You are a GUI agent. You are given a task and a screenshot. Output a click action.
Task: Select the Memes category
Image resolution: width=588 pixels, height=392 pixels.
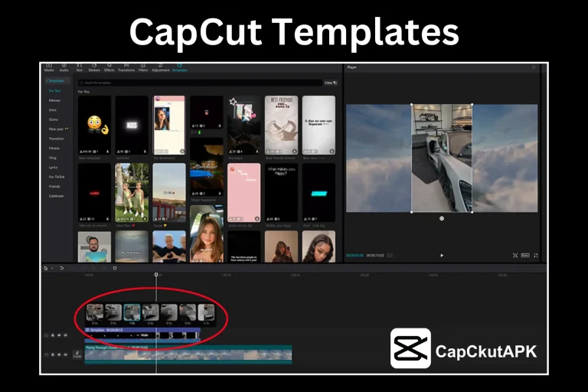pos(54,100)
